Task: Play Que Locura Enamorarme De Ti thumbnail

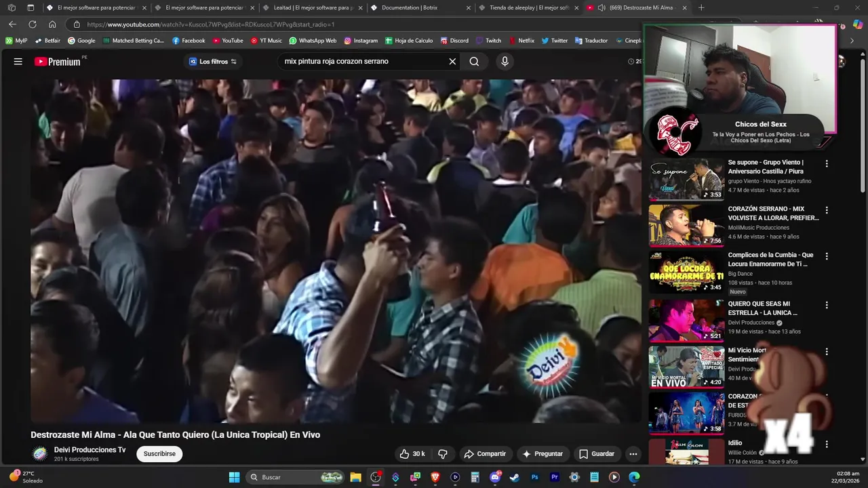Action: [x=686, y=272]
